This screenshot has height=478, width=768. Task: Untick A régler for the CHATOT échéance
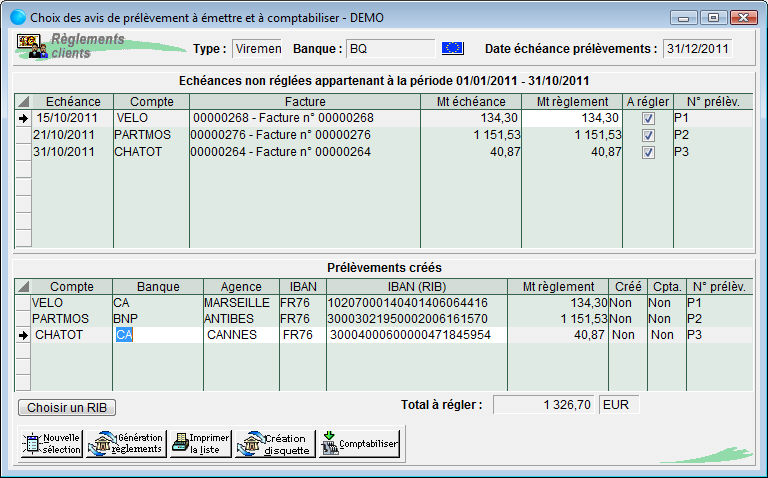click(648, 152)
